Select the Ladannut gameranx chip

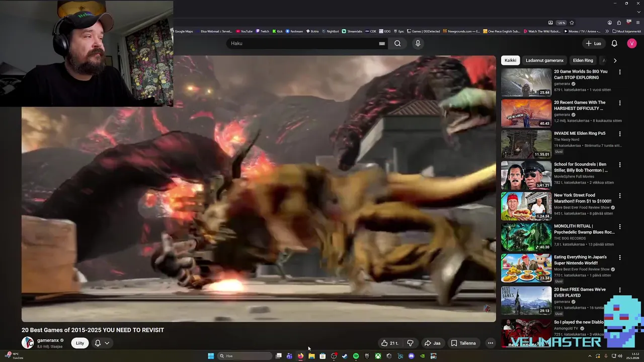tap(544, 60)
